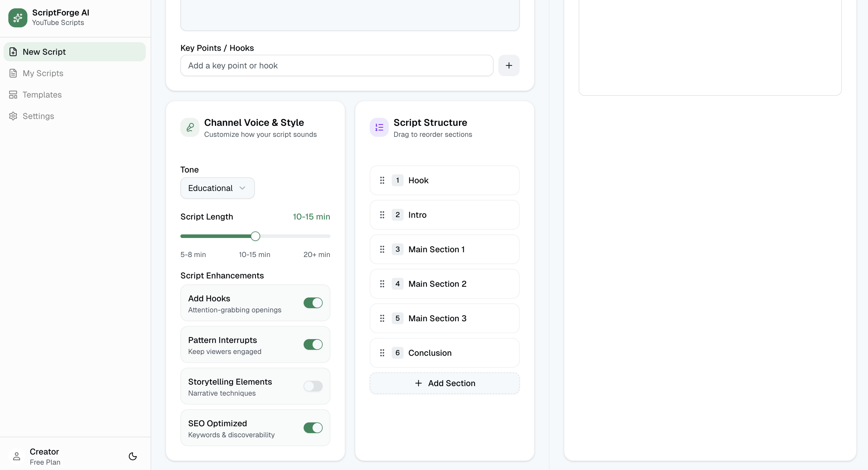Screen dimensions: 868x470
Task: Click the plus button to add key point
Action: tap(509, 65)
